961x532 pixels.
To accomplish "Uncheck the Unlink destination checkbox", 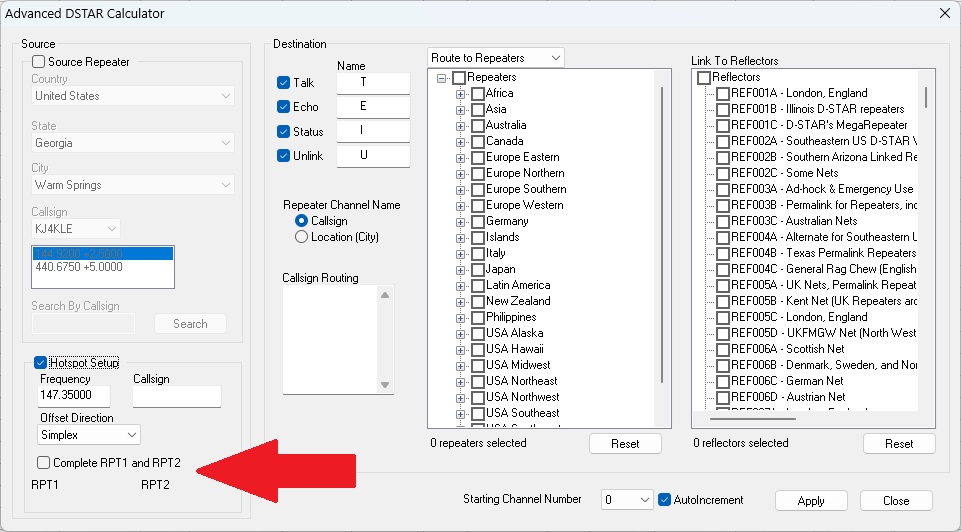I will click(x=283, y=156).
